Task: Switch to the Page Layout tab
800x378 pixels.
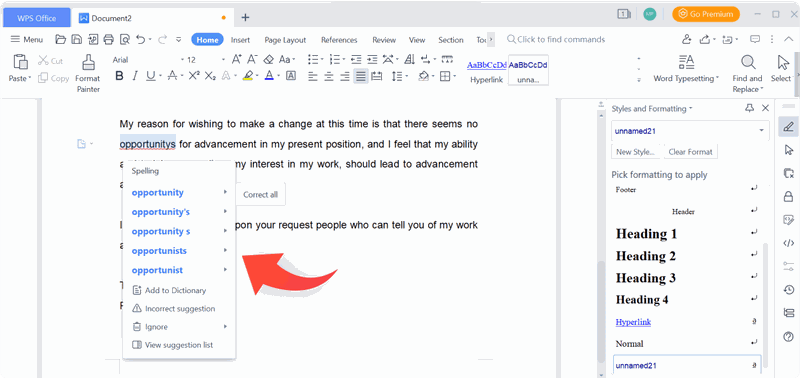Action: click(285, 40)
